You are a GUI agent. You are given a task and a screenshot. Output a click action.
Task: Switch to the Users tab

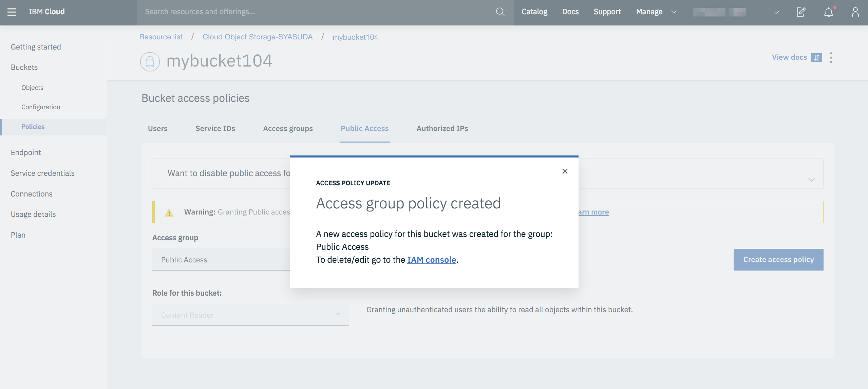pos(157,129)
